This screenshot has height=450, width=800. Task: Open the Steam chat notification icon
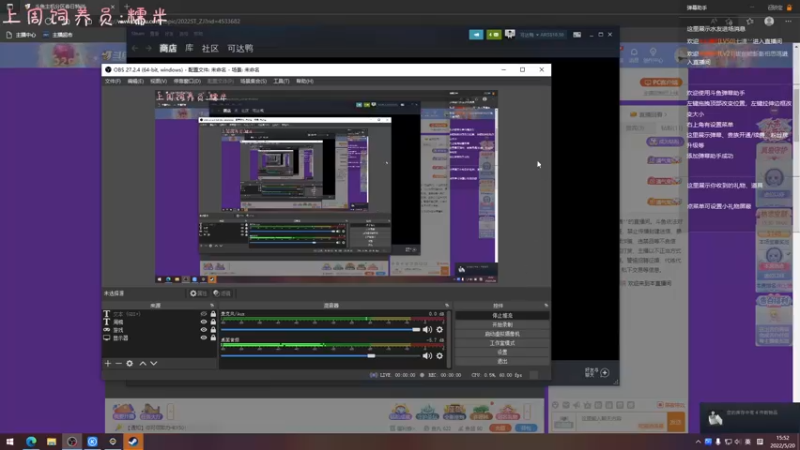pyautogui.click(x=510, y=34)
